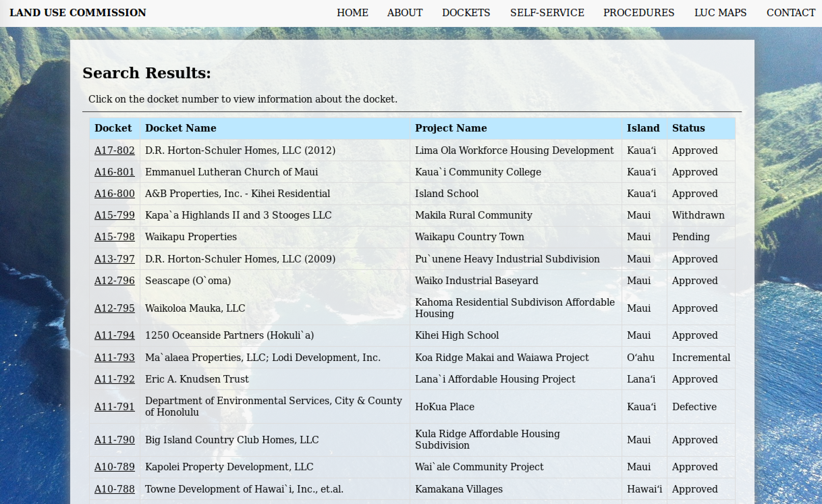Open the PROCEDURES navigation item
Viewport: 822px width, 504px height.
coord(638,13)
